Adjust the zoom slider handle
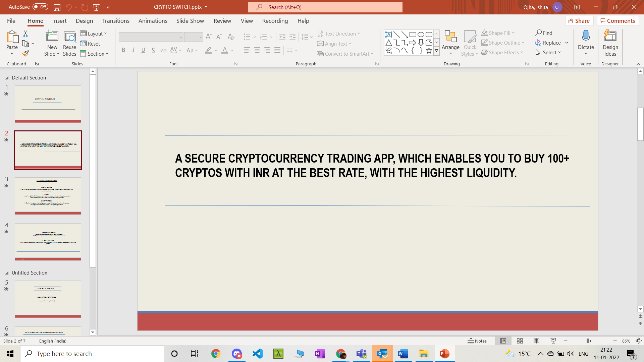Viewport: 644px width, 362px height. (x=588, y=341)
